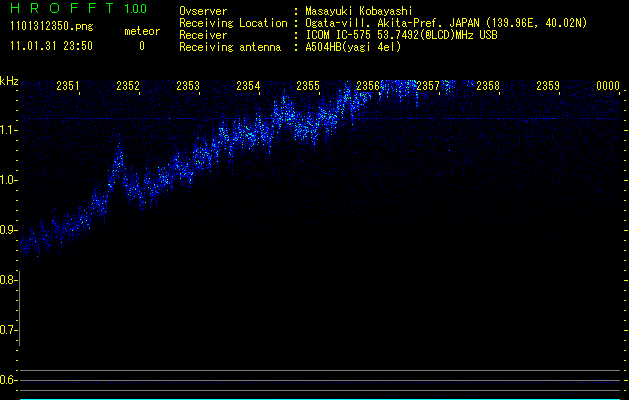This screenshot has height=400, width=629.
Task: Click the 1.1 kHz axis label
Action: pyautogui.click(x=8, y=130)
